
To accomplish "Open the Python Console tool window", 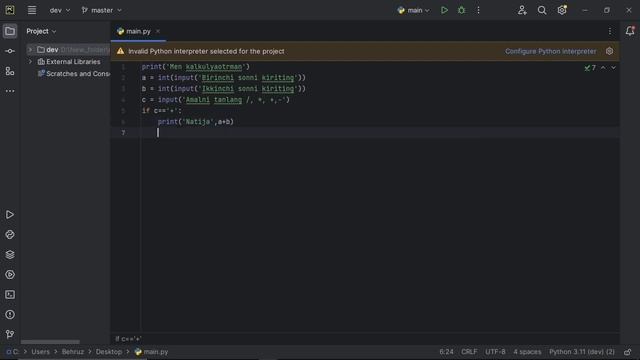I will pyautogui.click(x=10, y=235).
